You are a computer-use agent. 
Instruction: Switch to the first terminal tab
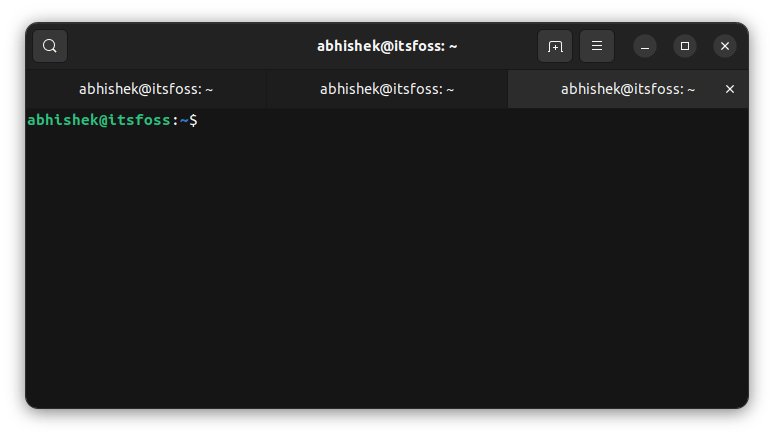pos(146,89)
